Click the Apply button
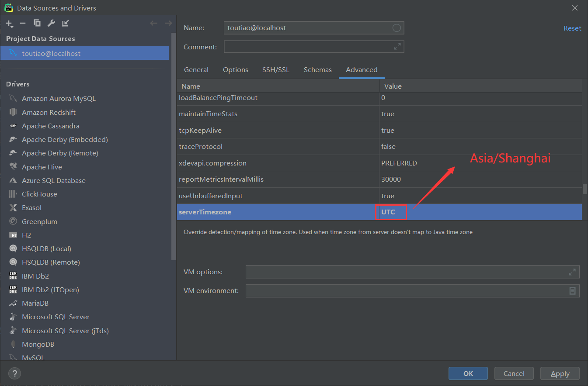The height and width of the screenshot is (386, 588). click(x=560, y=373)
